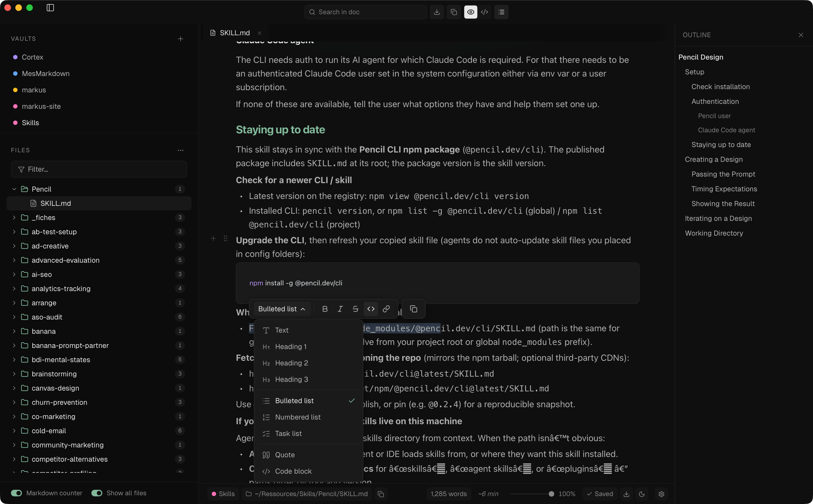Choose Code block in block type menu
813x504 pixels.
coord(308,471)
